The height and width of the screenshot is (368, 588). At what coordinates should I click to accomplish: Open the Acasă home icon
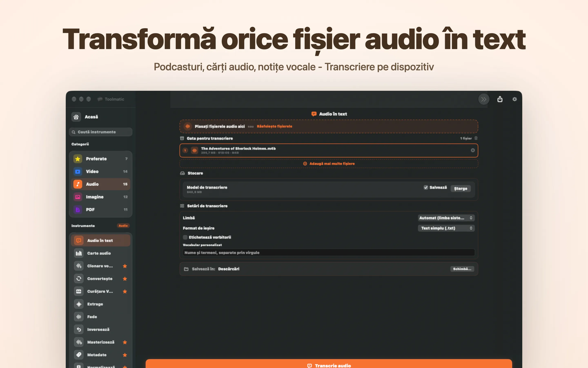(76, 117)
